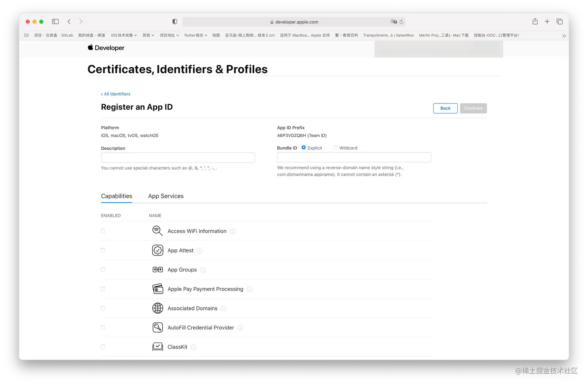Enable Apple Pay Payment Processing checkbox

point(103,289)
